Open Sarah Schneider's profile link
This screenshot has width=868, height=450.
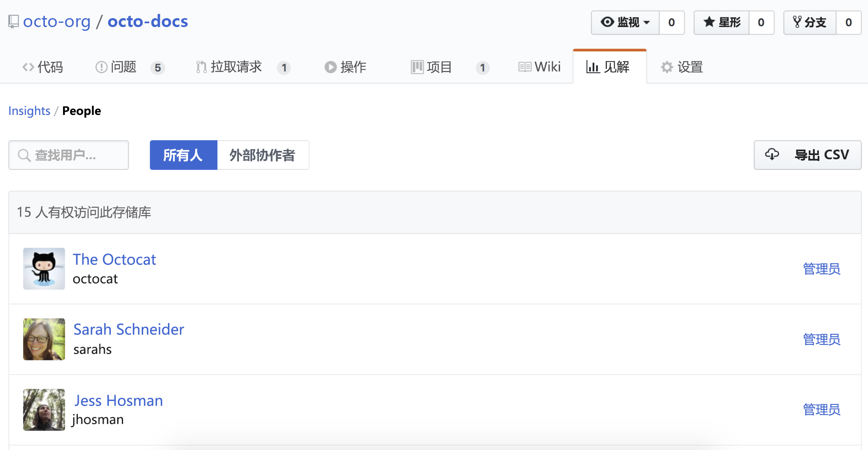pos(129,329)
